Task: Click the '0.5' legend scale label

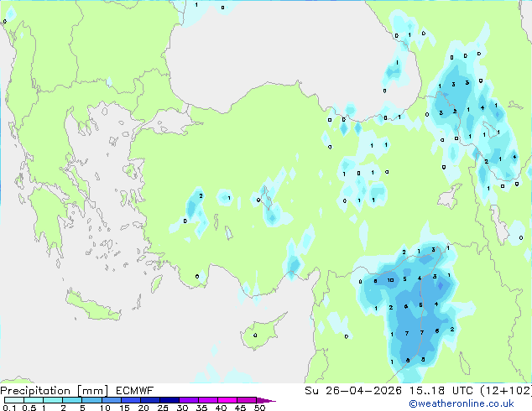Action: coord(29,408)
